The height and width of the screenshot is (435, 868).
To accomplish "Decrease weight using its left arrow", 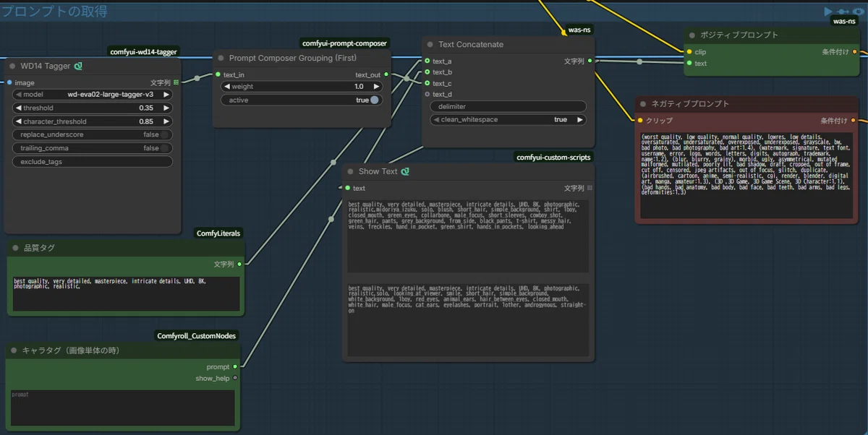I will tap(227, 86).
